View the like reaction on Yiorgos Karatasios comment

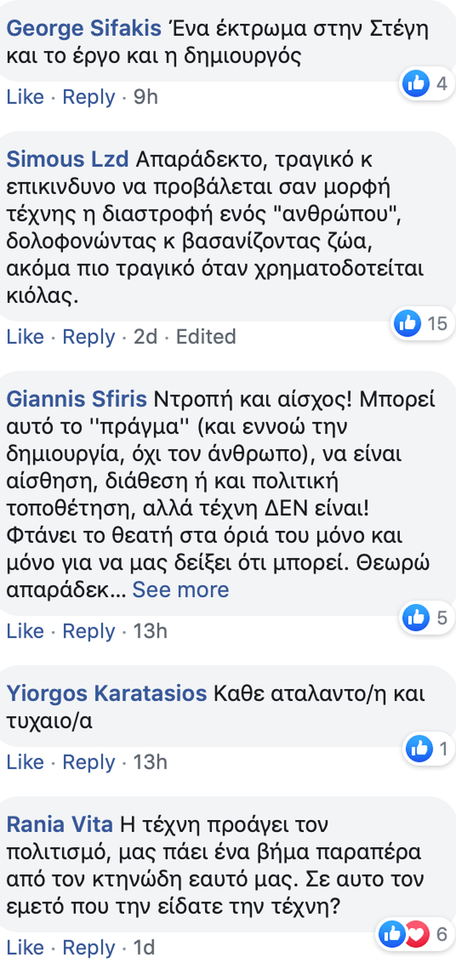(420, 749)
